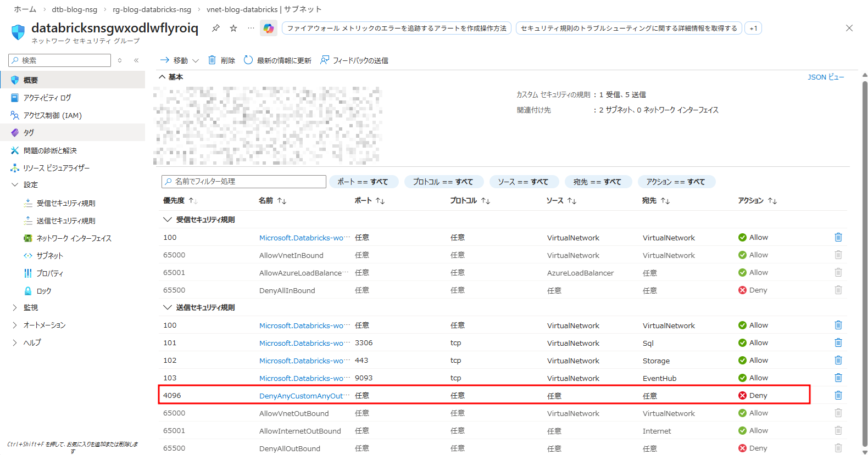
Task: Click the 最新の情報に更新 refresh icon
Action: click(248, 60)
